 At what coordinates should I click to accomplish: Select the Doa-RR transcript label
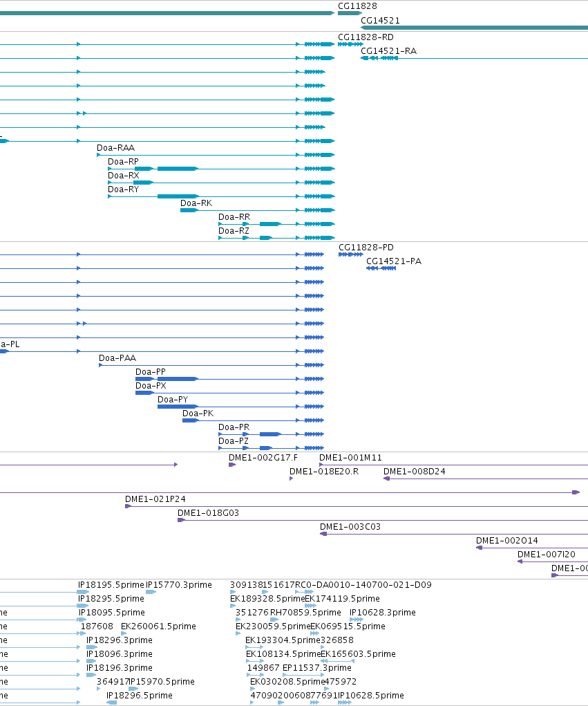pos(234,217)
